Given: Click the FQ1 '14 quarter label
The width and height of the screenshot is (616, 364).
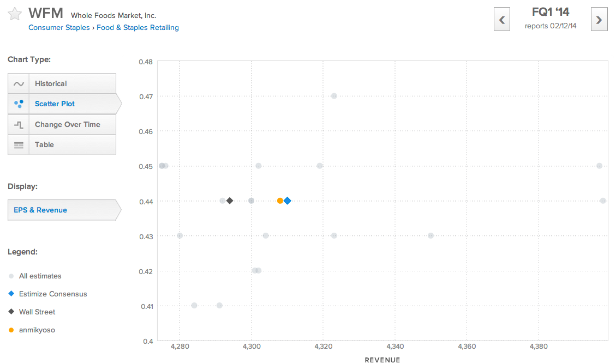Looking at the screenshot, I should click(551, 12).
